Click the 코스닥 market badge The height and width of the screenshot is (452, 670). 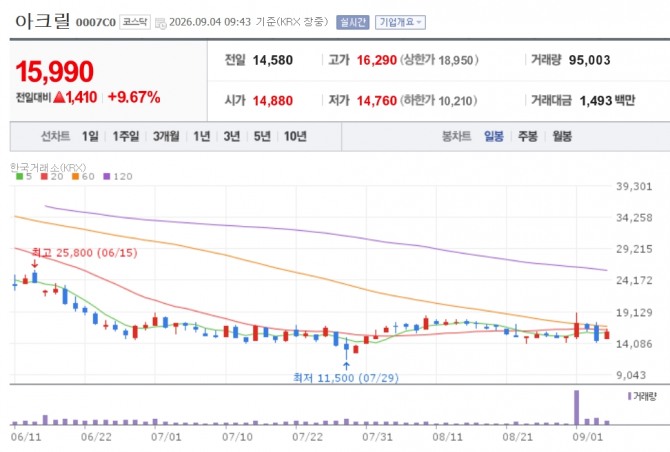point(135,22)
